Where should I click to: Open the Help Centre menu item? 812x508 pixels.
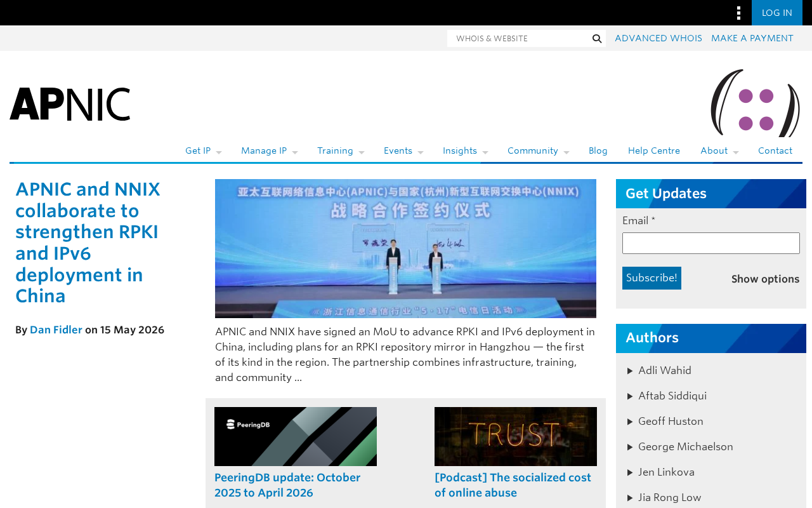[654, 151]
